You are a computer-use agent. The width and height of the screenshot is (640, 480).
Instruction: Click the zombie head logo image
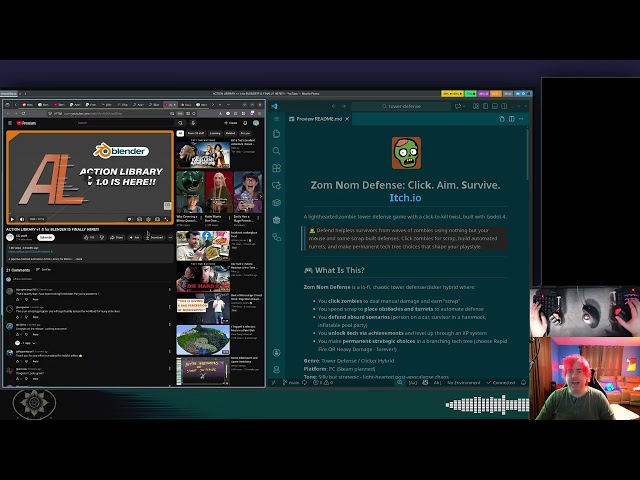point(407,153)
